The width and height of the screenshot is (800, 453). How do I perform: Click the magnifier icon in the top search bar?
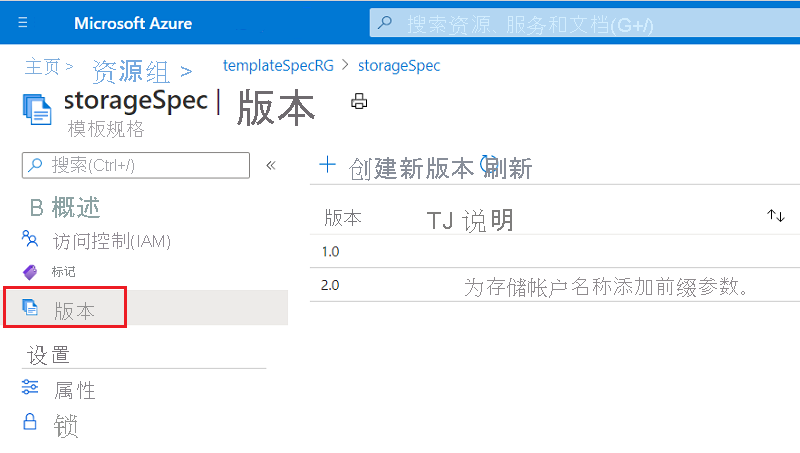pos(385,22)
